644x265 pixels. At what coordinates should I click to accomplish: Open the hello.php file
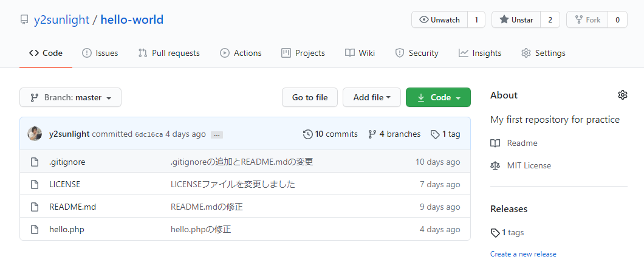click(66, 229)
